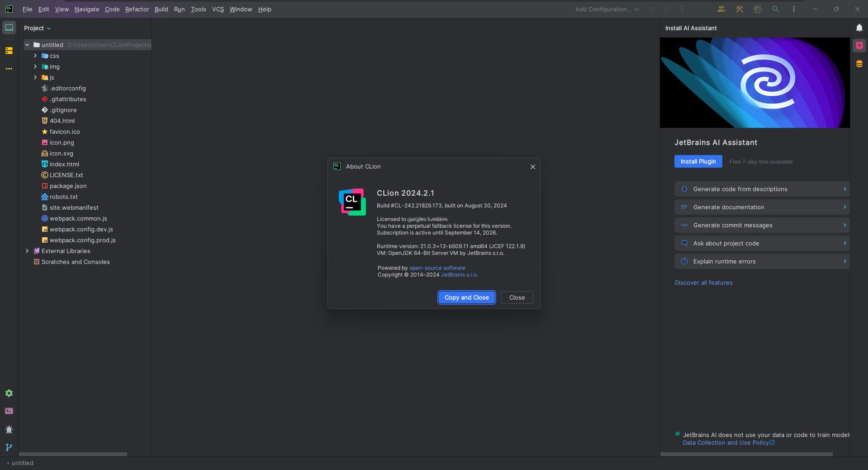Viewport: 868px width, 470px height.
Task: Expand Explain runtime errors feature
Action: pyautogui.click(x=762, y=261)
